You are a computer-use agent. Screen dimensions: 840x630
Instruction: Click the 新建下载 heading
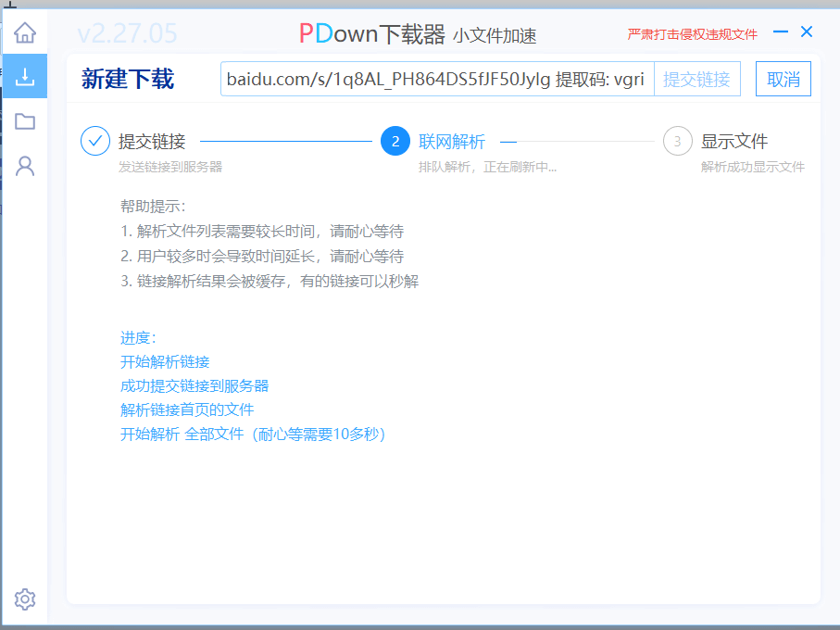point(128,80)
